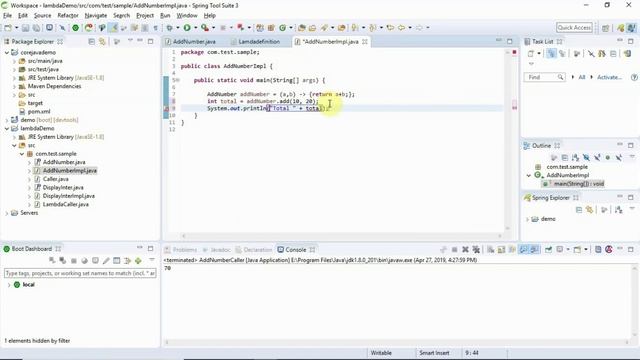Open the Refactor menu
Image resolution: width=640 pixels, height=360 pixels.
click(x=68, y=16)
